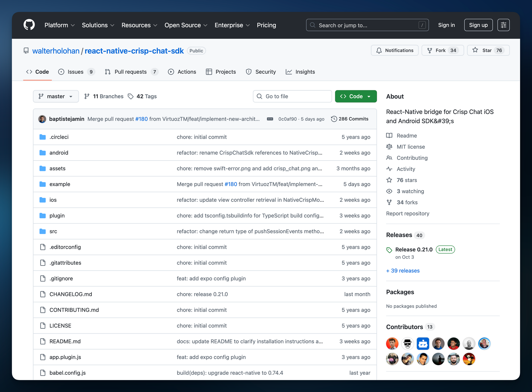
Task: Click the tag icon beside 42 Tags
Action: pos(131,96)
